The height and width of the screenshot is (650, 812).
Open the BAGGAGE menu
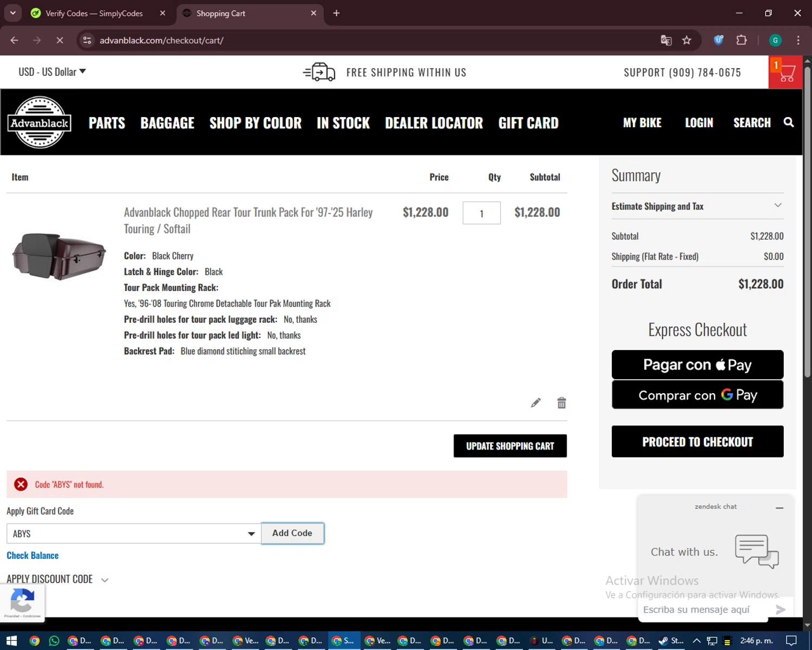tap(167, 123)
